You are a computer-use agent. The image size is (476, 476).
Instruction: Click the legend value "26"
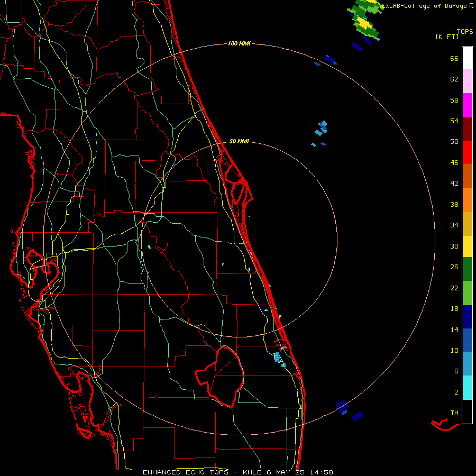click(x=454, y=267)
